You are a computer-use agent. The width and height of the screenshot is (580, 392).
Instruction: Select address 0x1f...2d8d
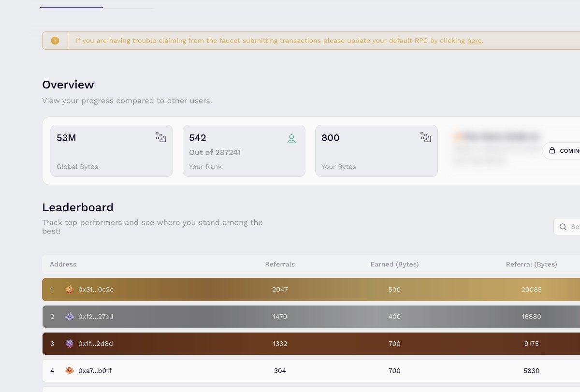coord(95,344)
